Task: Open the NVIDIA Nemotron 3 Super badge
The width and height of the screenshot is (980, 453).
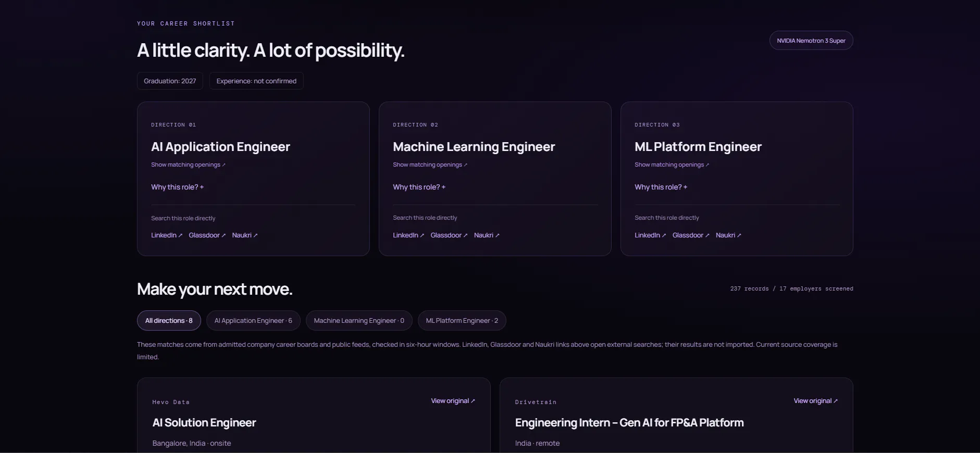Action: point(811,41)
